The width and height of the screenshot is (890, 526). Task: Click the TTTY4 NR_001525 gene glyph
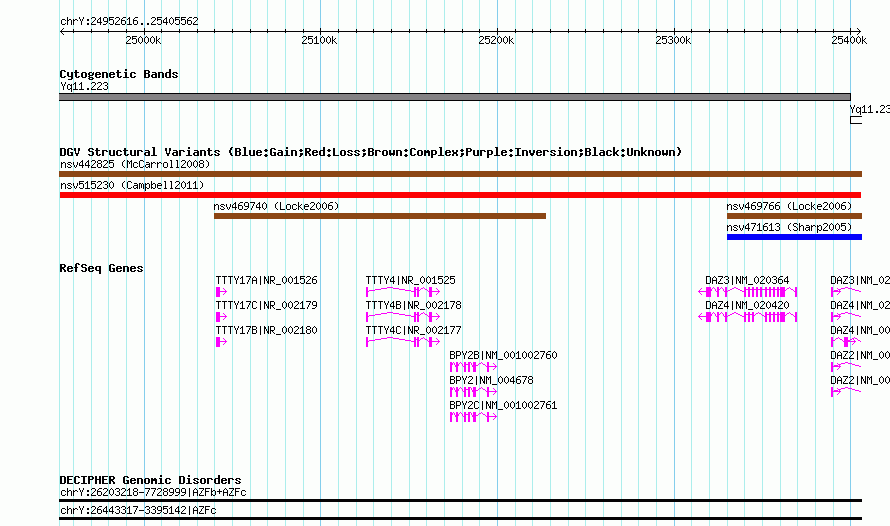(x=403, y=292)
